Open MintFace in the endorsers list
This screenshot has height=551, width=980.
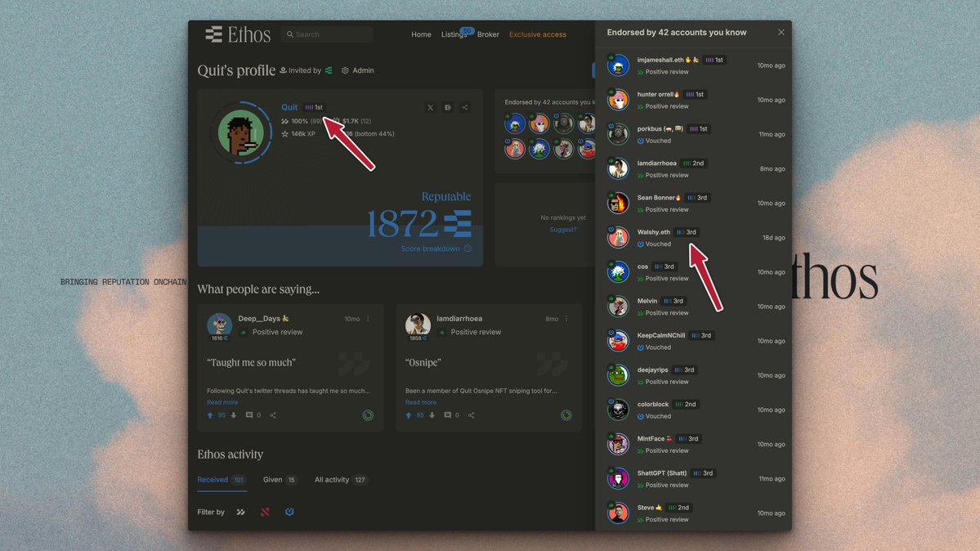pyautogui.click(x=693, y=444)
